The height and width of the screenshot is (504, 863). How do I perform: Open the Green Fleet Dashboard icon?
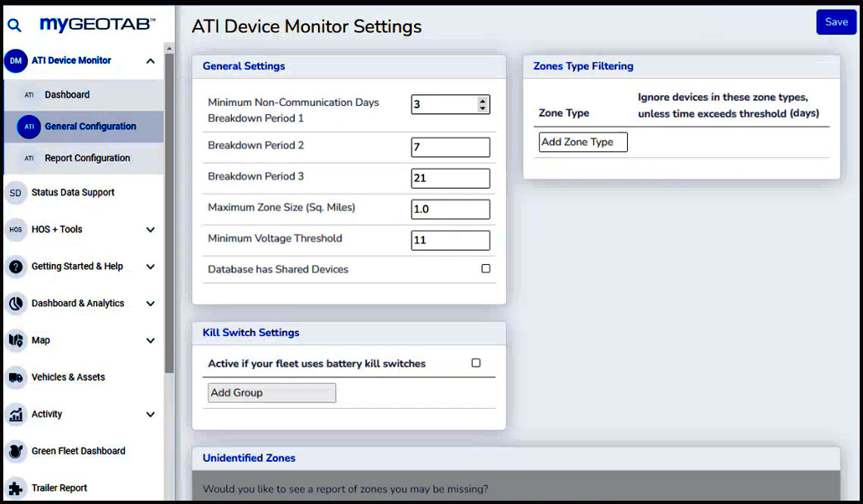(x=16, y=451)
